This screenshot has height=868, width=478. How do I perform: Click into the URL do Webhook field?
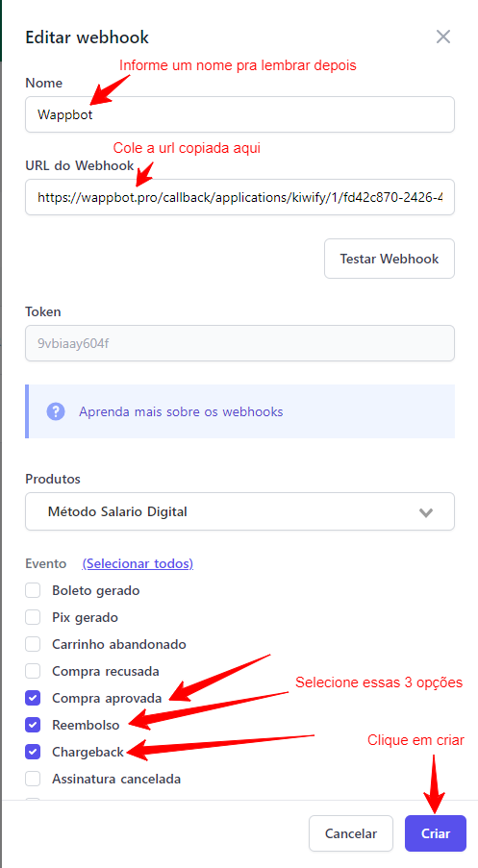(x=239, y=196)
